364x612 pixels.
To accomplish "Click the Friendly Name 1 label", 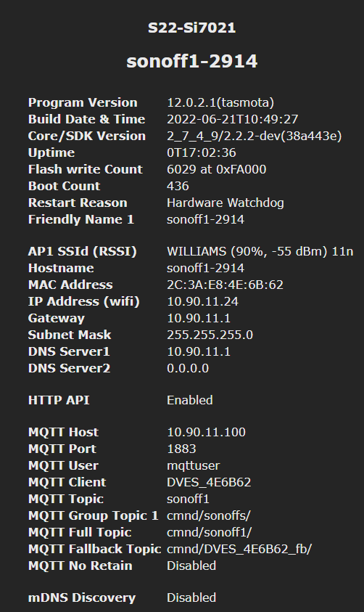I will pyautogui.click(x=81, y=220).
